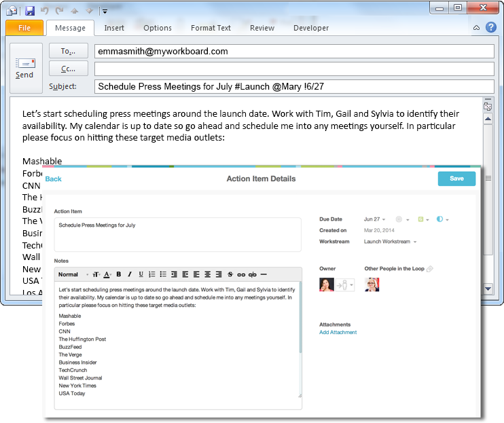Click Back in Action Item Details
The width and height of the screenshot is (504, 423).
tap(54, 179)
